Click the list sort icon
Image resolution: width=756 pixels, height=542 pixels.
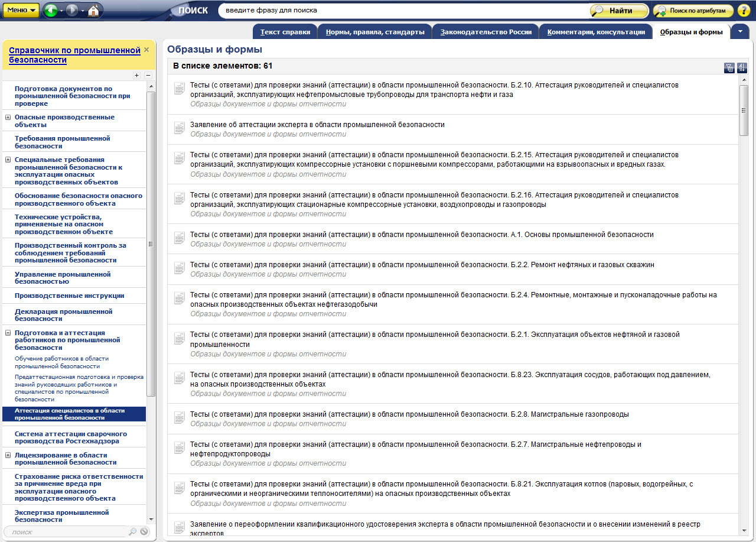[742, 68]
